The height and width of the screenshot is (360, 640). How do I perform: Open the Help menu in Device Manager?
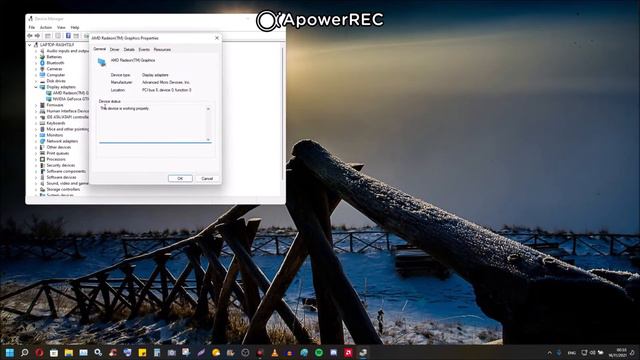tap(75, 27)
